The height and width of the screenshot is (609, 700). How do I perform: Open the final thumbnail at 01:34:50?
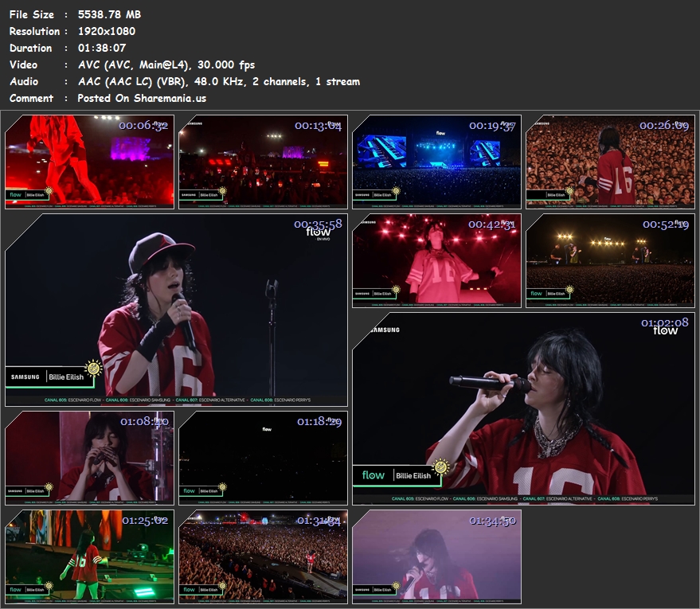tap(436, 556)
